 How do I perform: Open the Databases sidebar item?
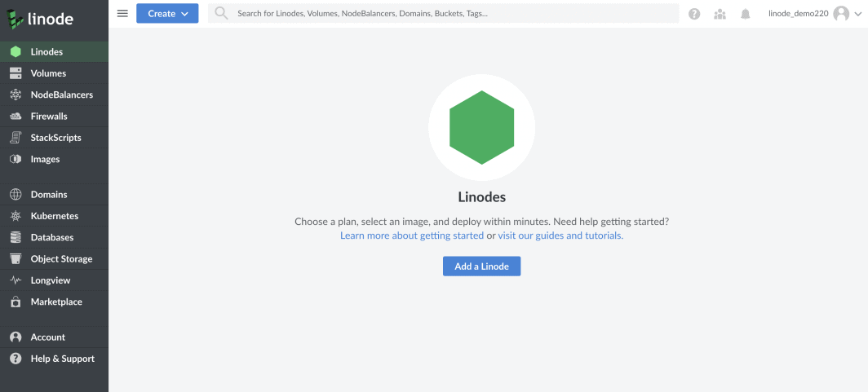[52, 237]
